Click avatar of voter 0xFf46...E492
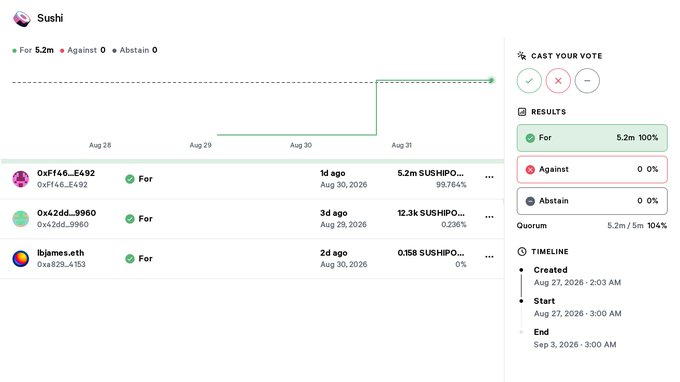The width and height of the screenshot is (680, 382). (20, 179)
